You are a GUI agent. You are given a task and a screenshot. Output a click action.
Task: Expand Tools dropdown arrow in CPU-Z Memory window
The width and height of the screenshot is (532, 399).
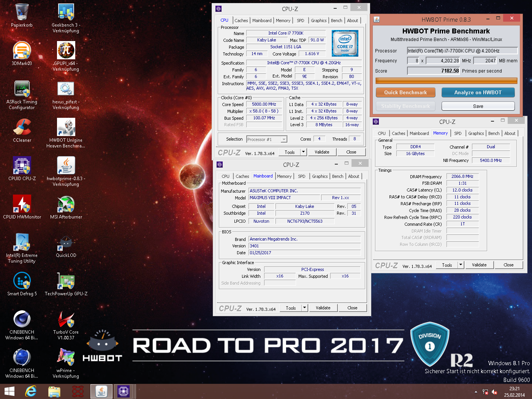[x=461, y=265]
